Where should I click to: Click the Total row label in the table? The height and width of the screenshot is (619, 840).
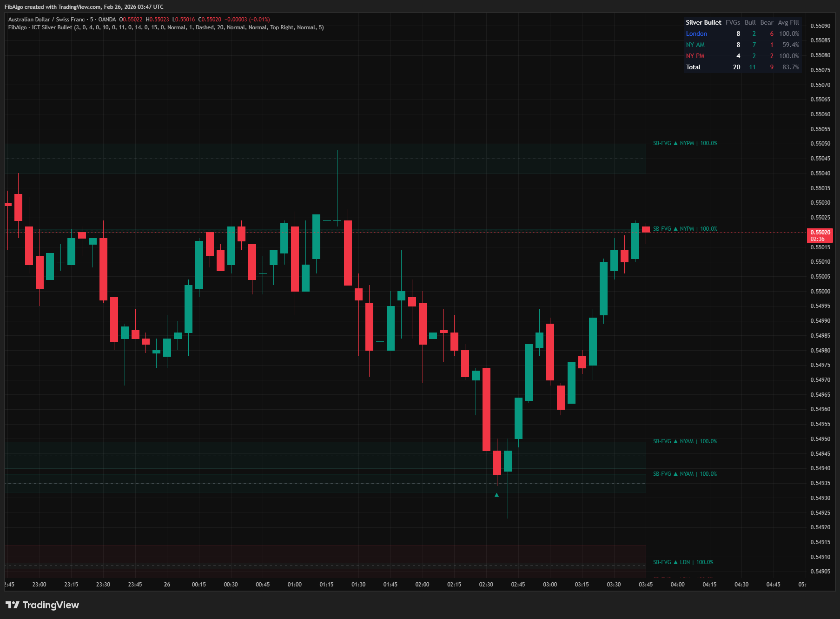[693, 67]
